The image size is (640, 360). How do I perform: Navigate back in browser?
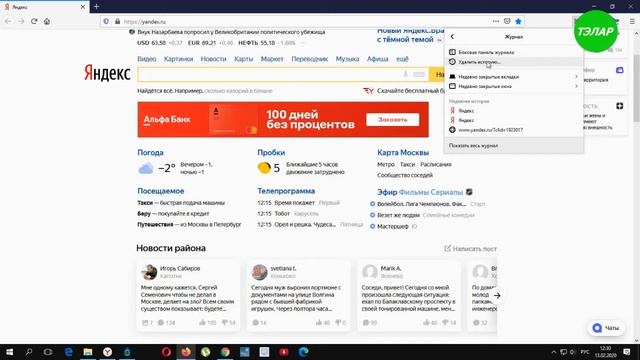tap(8, 21)
